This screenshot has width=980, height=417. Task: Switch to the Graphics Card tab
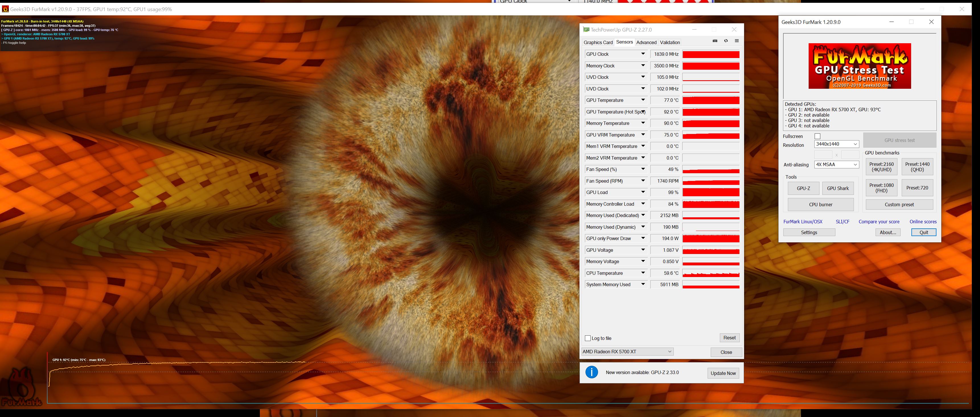tap(598, 43)
